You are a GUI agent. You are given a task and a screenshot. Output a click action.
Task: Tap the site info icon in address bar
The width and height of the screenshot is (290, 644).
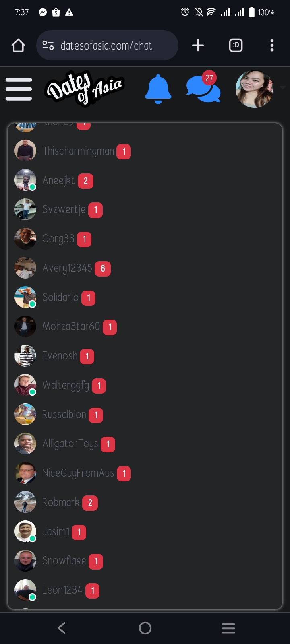point(48,45)
